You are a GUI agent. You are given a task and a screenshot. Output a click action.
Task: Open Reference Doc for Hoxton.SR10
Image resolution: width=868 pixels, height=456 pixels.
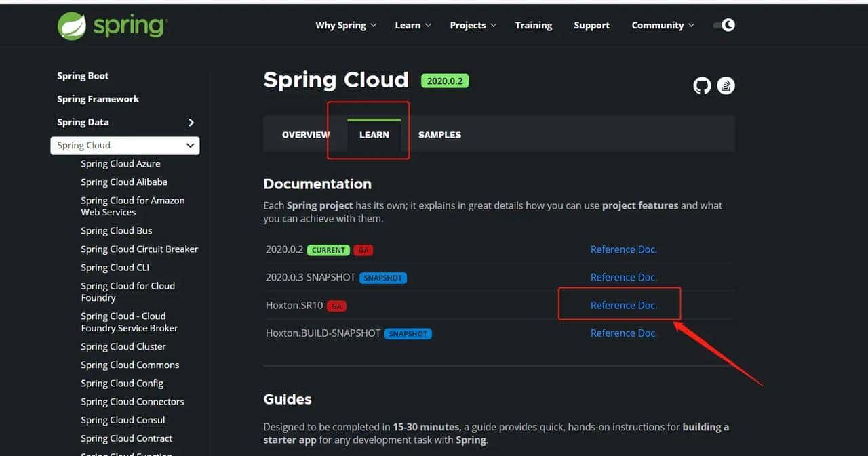(x=623, y=305)
